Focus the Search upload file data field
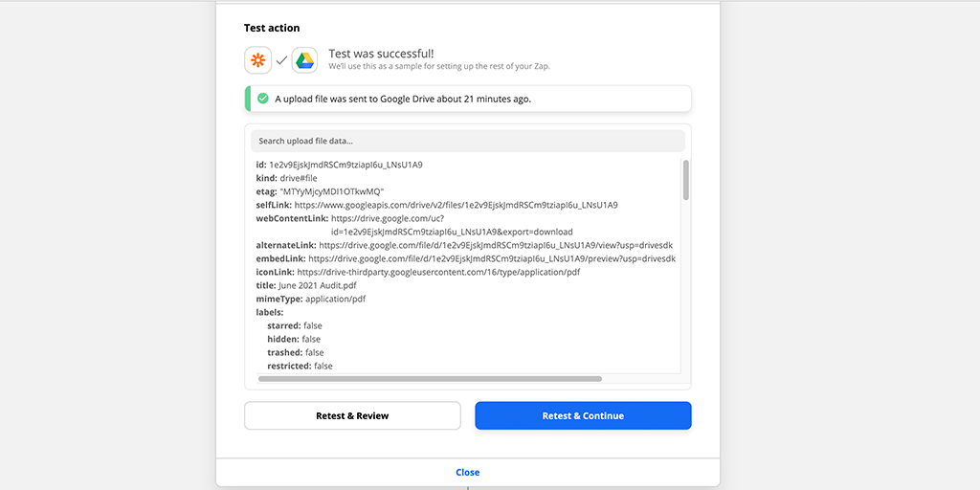 [467, 141]
